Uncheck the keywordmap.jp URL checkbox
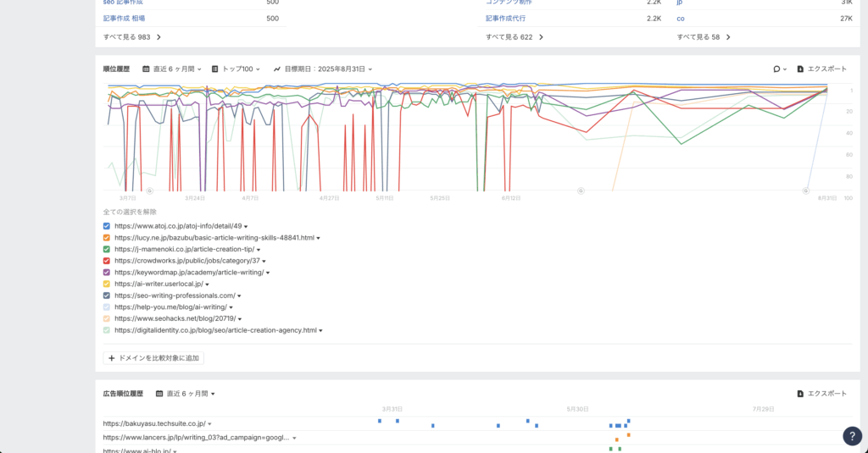This screenshot has height=453, width=868. click(x=106, y=273)
